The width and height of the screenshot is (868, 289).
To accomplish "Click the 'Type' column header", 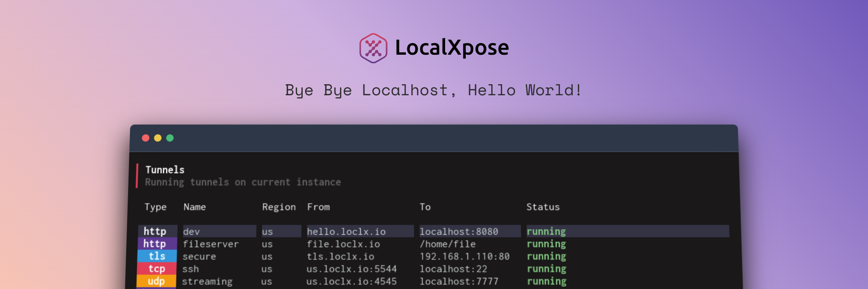I will point(155,207).
